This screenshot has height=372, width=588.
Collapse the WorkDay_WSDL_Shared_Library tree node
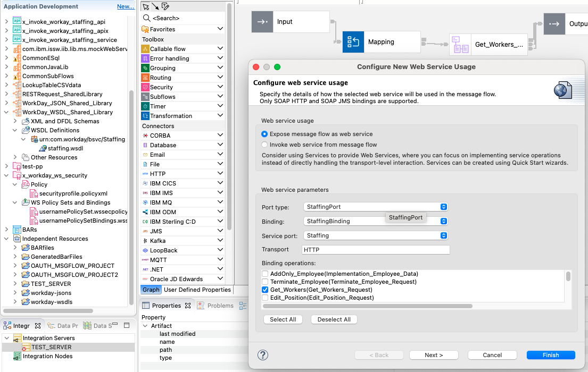(6, 112)
